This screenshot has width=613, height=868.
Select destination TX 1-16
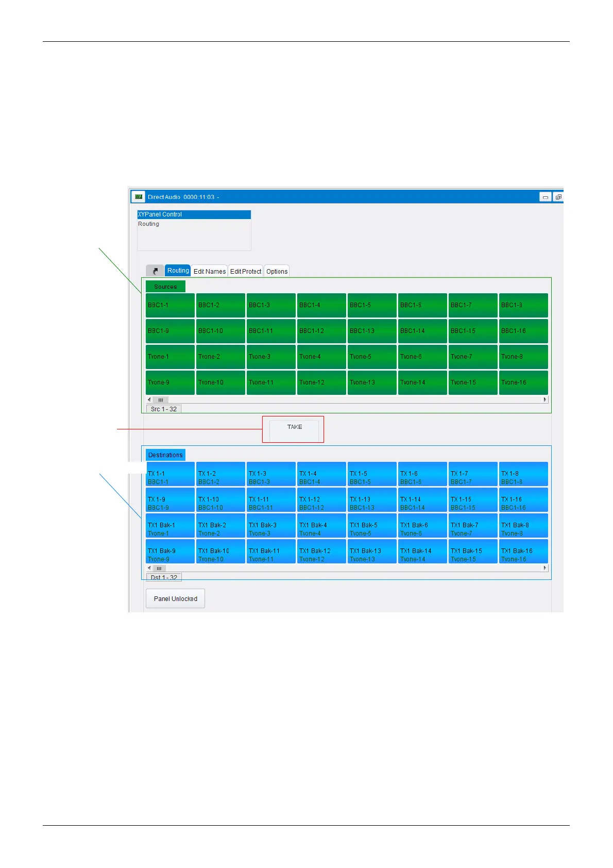[x=523, y=500]
